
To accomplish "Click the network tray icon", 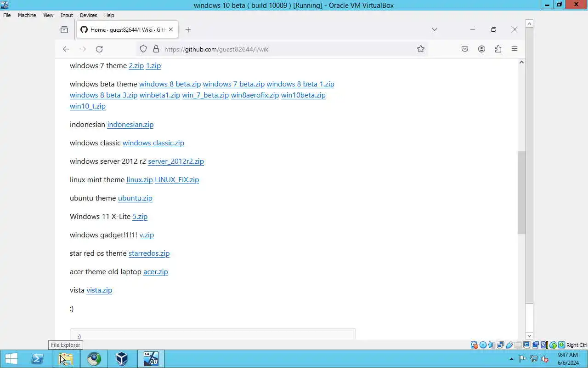I will 534,359.
